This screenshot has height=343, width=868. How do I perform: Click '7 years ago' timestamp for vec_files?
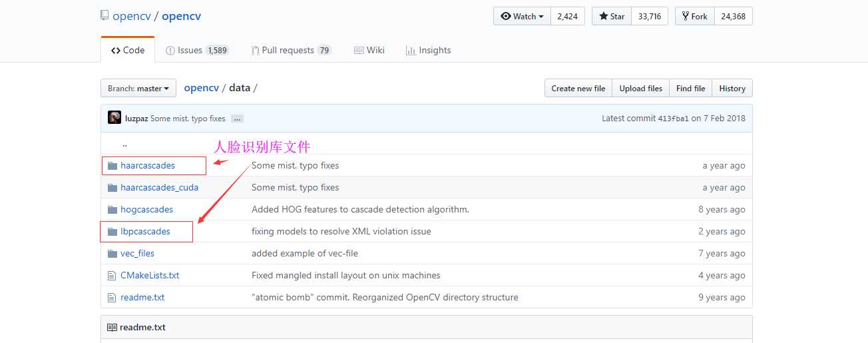(722, 253)
